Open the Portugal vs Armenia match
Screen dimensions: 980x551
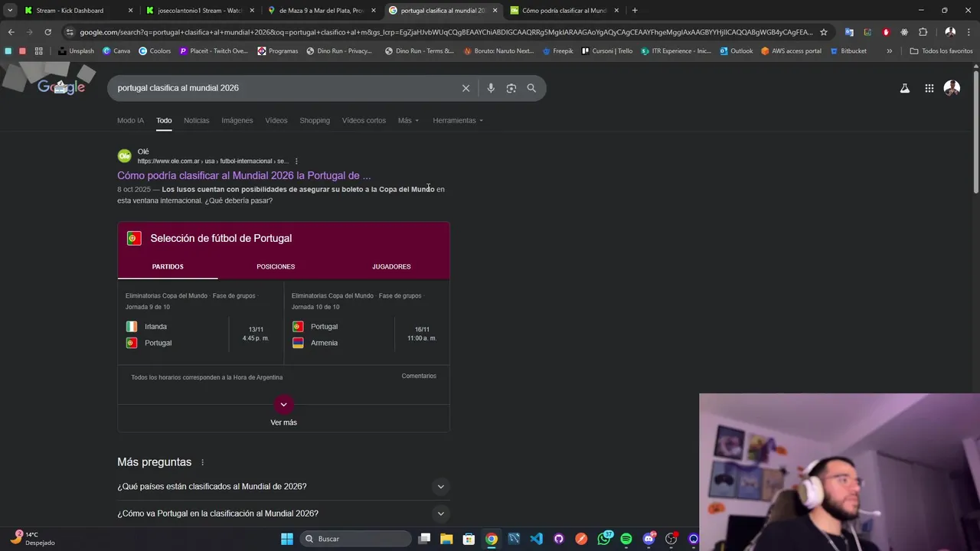coord(367,324)
